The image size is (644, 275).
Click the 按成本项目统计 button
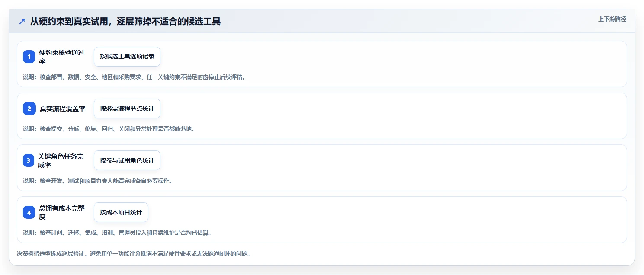pyautogui.click(x=121, y=212)
